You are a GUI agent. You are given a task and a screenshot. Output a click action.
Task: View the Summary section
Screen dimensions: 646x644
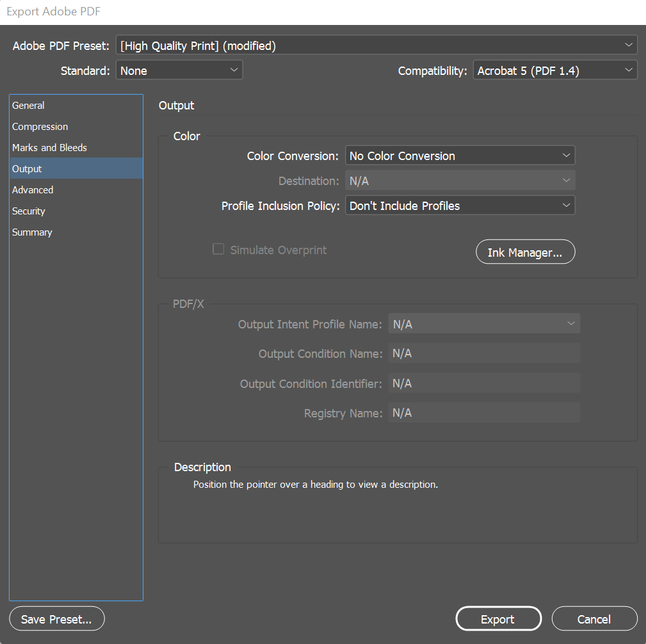[x=32, y=232]
